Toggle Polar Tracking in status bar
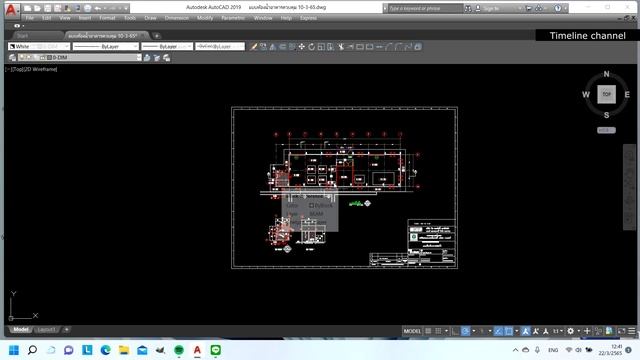640x360 pixels. click(465, 331)
